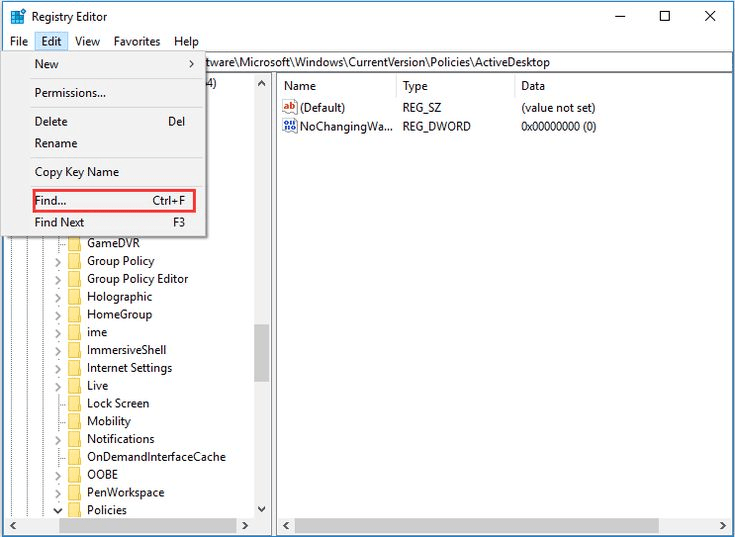Select the (Default) string value icon
Screen dimensions: 735x537
290,107
